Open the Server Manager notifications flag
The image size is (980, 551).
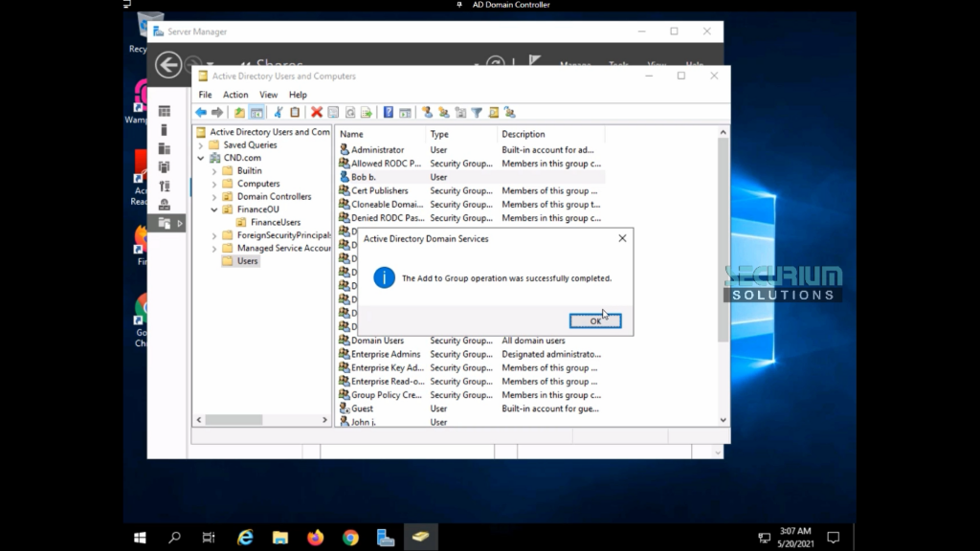tap(534, 60)
